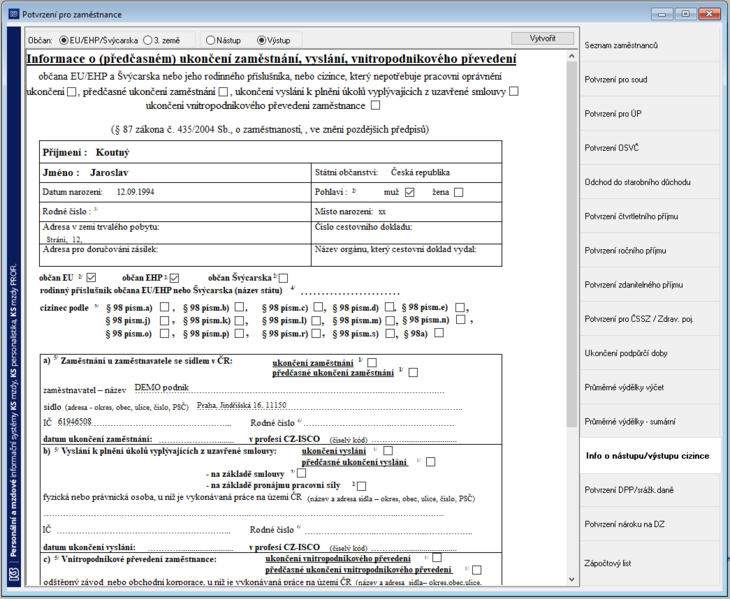730x599 pixels.
Task: Check the § 98 písm.a) checkbox
Action: tap(164, 307)
